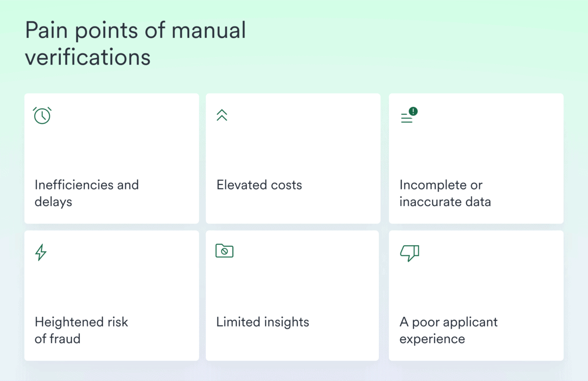Click the double chevron up icon
This screenshot has width=588, height=381.
(x=222, y=115)
